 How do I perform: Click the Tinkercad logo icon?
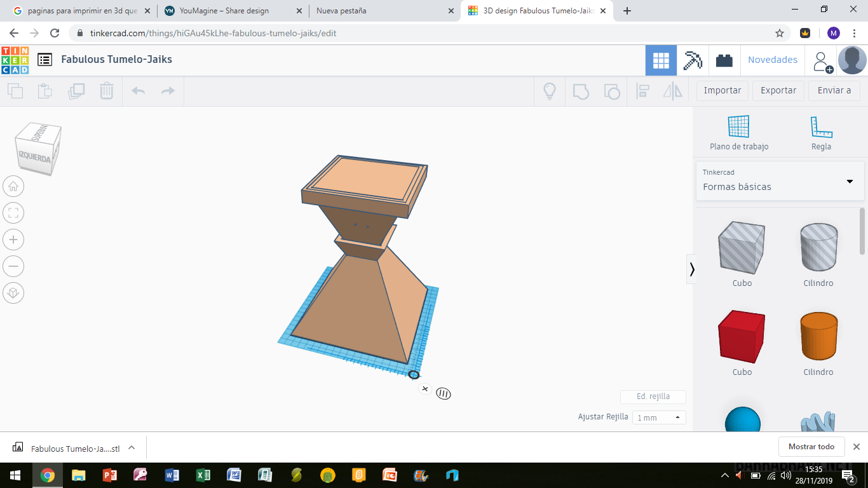pos(15,60)
